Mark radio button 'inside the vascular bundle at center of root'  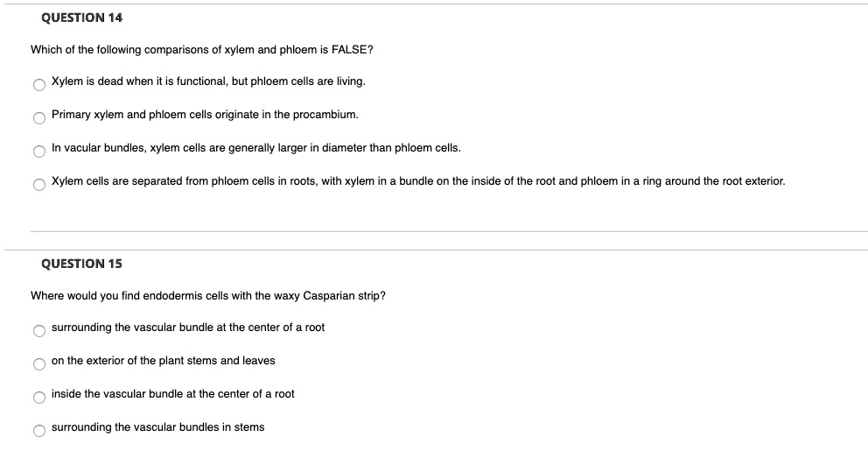[x=39, y=398]
